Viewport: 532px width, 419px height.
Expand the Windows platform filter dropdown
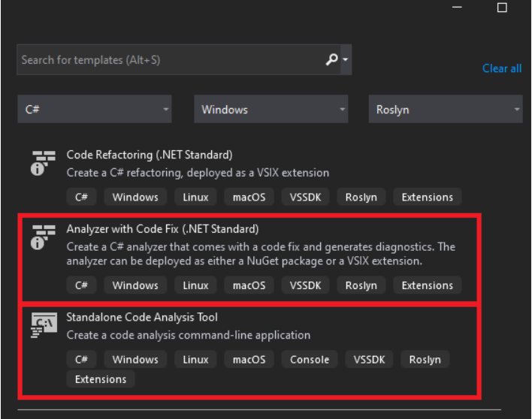click(x=271, y=110)
